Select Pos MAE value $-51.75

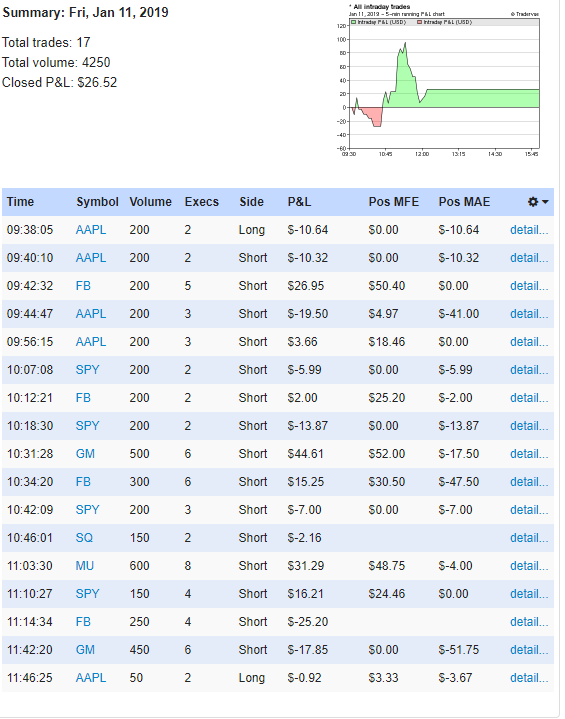click(459, 649)
